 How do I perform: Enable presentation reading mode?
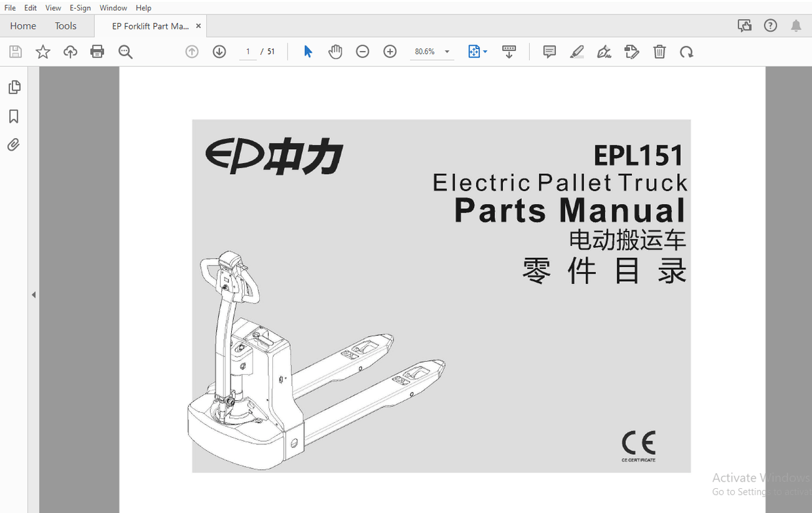[x=509, y=51]
